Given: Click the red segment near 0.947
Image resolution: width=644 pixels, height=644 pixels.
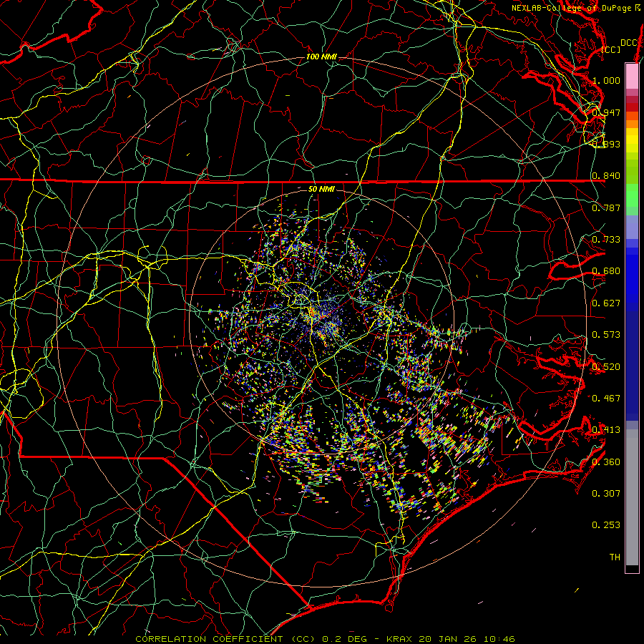Looking at the screenshot, I should tap(632, 107).
